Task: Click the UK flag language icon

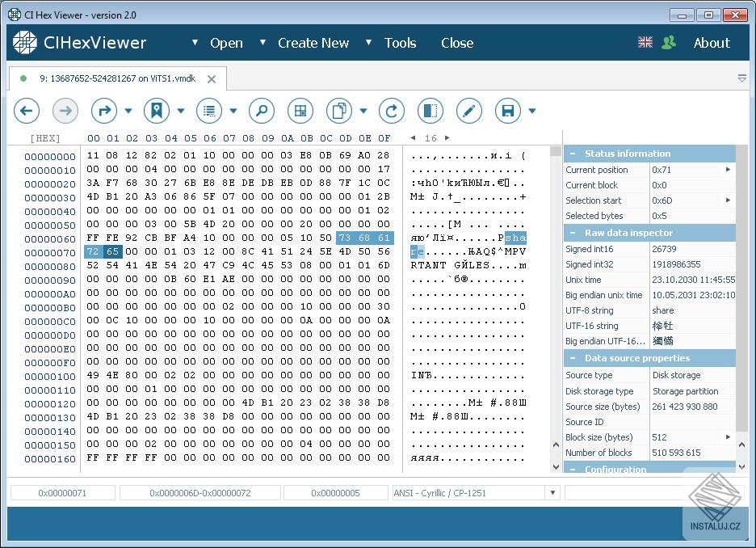Action: click(645, 42)
